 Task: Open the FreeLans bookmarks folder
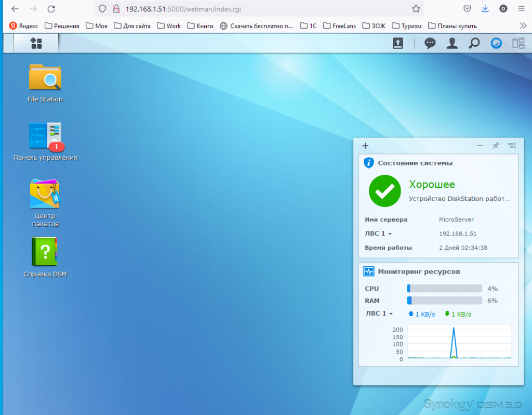pyautogui.click(x=340, y=26)
